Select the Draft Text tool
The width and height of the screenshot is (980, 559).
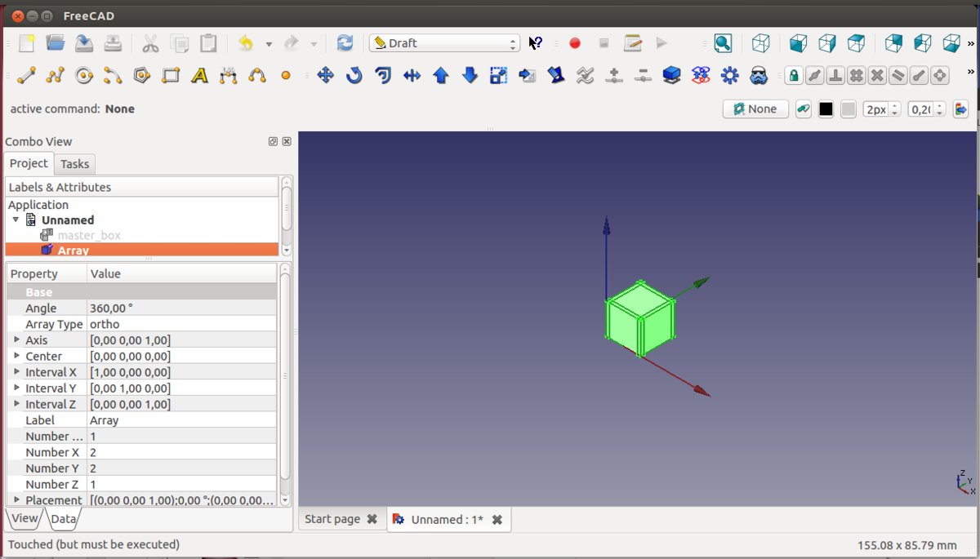(x=199, y=76)
